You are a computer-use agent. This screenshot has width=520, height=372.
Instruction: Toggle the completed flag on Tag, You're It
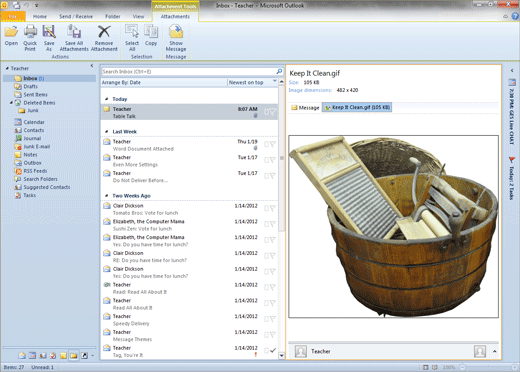coord(273,350)
